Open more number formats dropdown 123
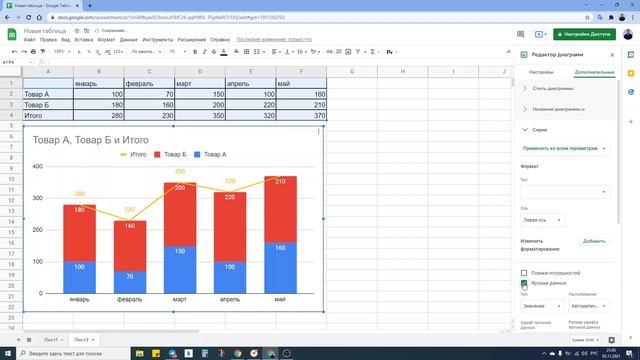 [x=118, y=52]
